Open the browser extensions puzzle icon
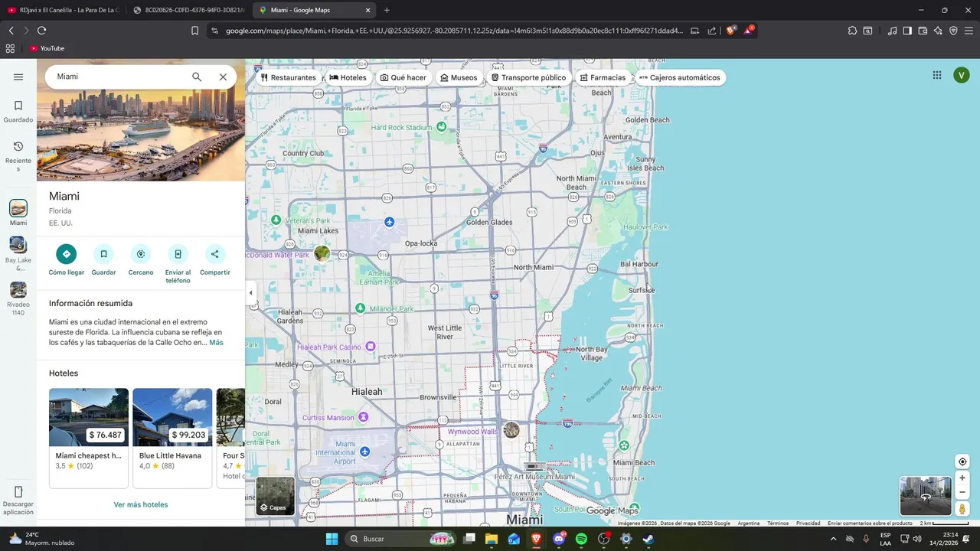This screenshot has height=551, width=980. (x=852, y=31)
